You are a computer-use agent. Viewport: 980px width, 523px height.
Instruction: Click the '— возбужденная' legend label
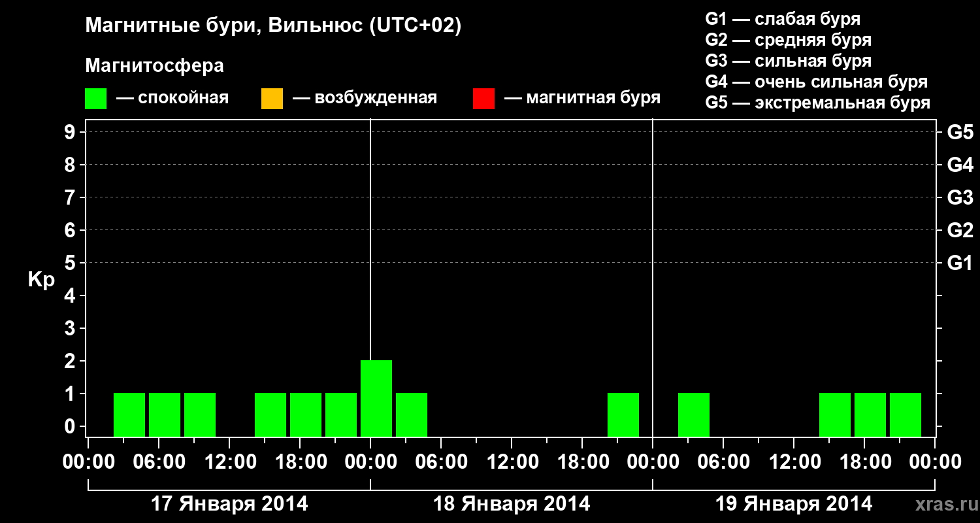365,99
